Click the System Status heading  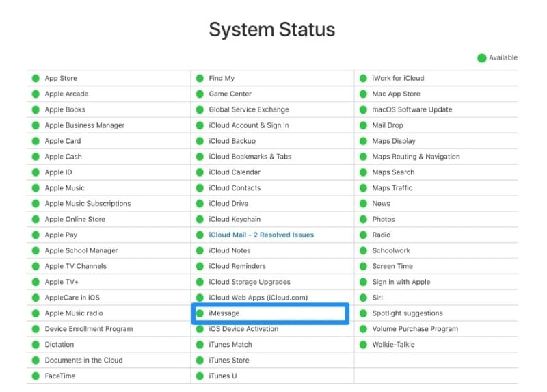272,30
